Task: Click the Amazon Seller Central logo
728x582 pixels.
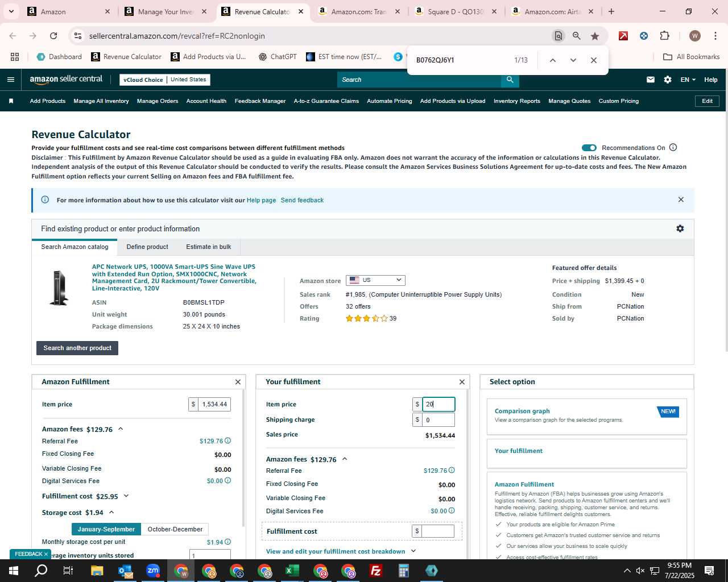Action: [x=66, y=80]
